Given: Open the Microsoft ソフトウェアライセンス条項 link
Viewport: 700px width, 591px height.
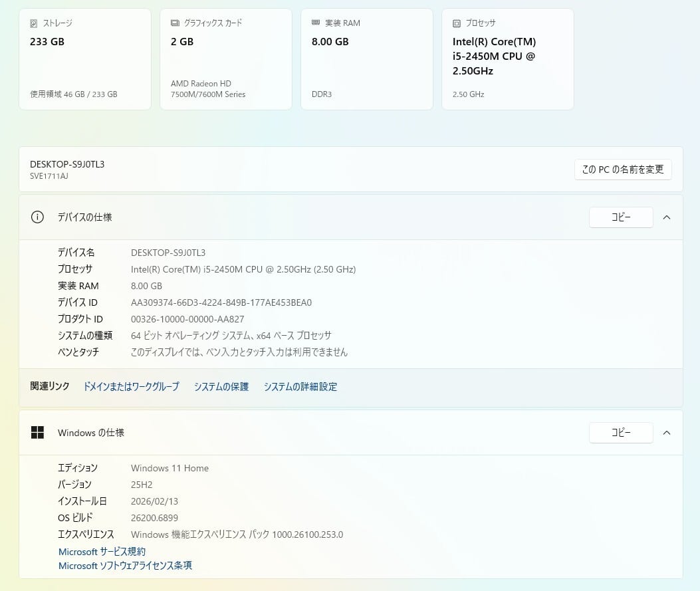Looking at the screenshot, I should [x=125, y=566].
